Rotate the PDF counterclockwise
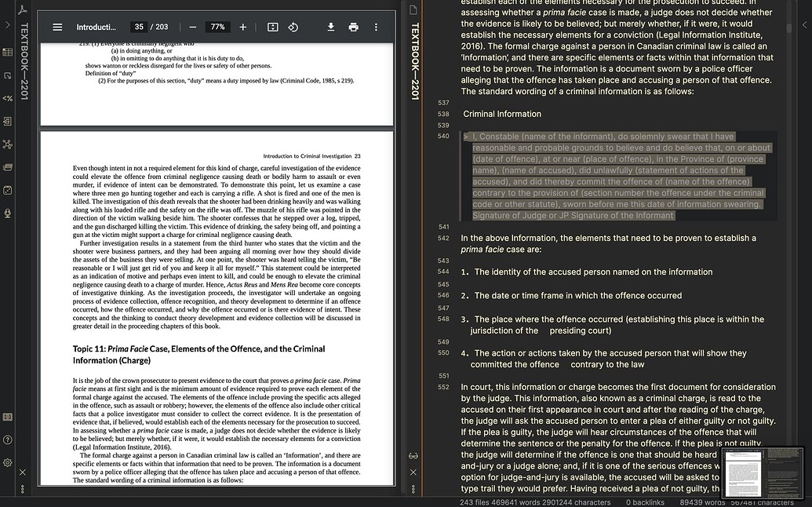The width and height of the screenshot is (812, 507). pos(293,27)
